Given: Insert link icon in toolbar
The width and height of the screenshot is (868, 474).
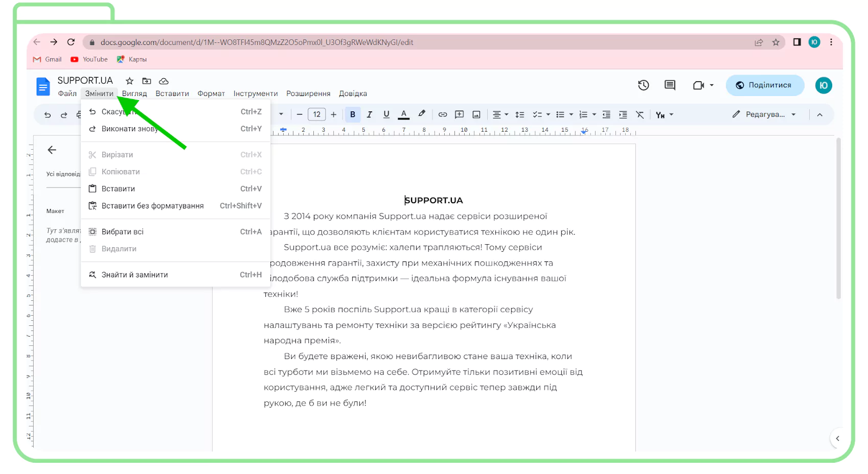Looking at the screenshot, I should point(443,114).
